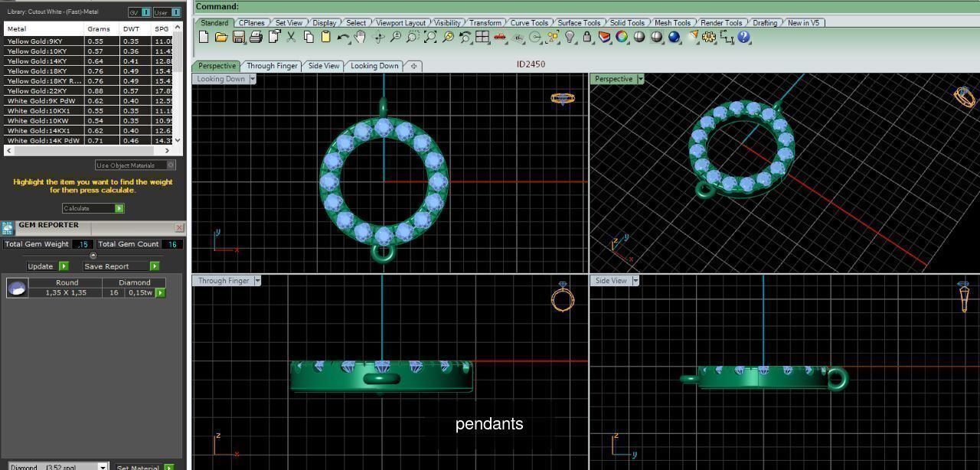Click the Open folder icon
The width and height of the screenshot is (980, 470).
[221, 37]
